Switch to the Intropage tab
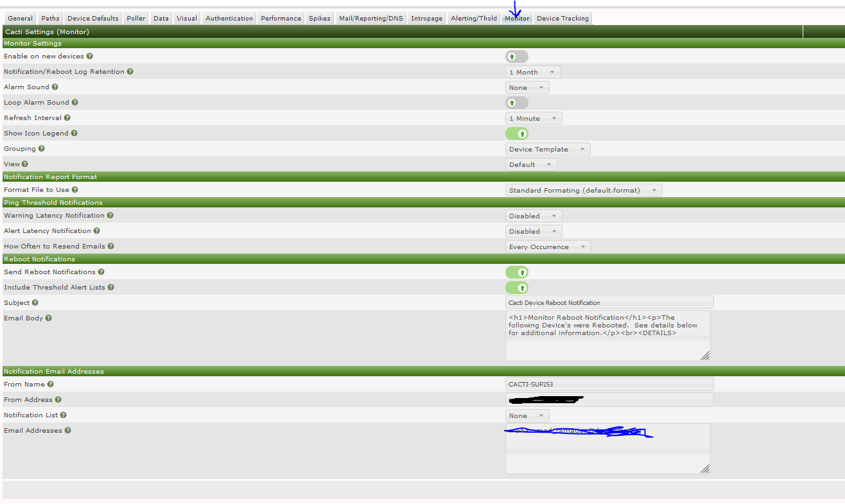845x504 pixels. pos(427,19)
